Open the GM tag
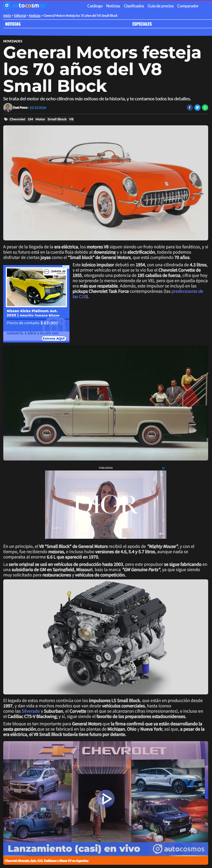This screenshot has height=868, width=212. [30, 119]
